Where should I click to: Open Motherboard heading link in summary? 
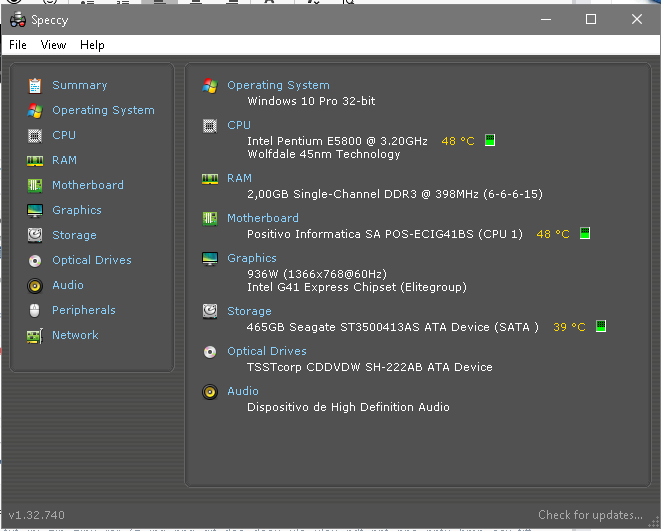263,218
